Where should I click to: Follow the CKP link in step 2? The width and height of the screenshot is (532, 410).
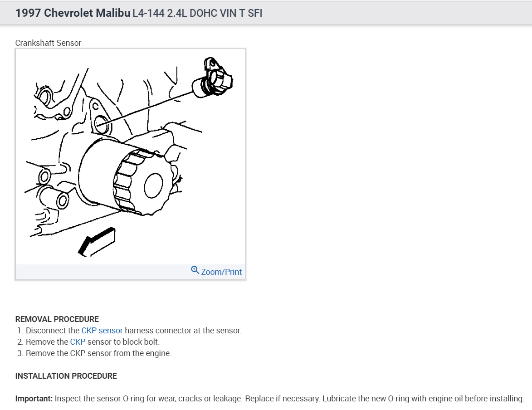78,342
